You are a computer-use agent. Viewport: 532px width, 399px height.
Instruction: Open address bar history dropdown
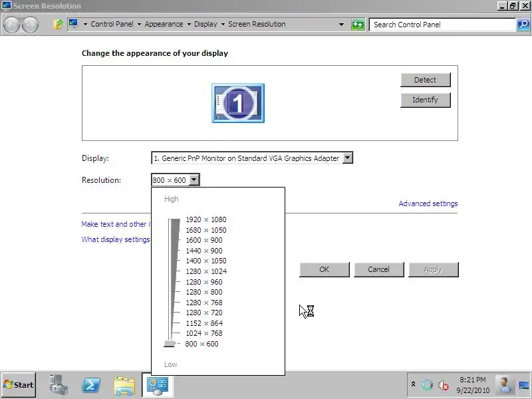pyautogui.click(x=341, y=25)
